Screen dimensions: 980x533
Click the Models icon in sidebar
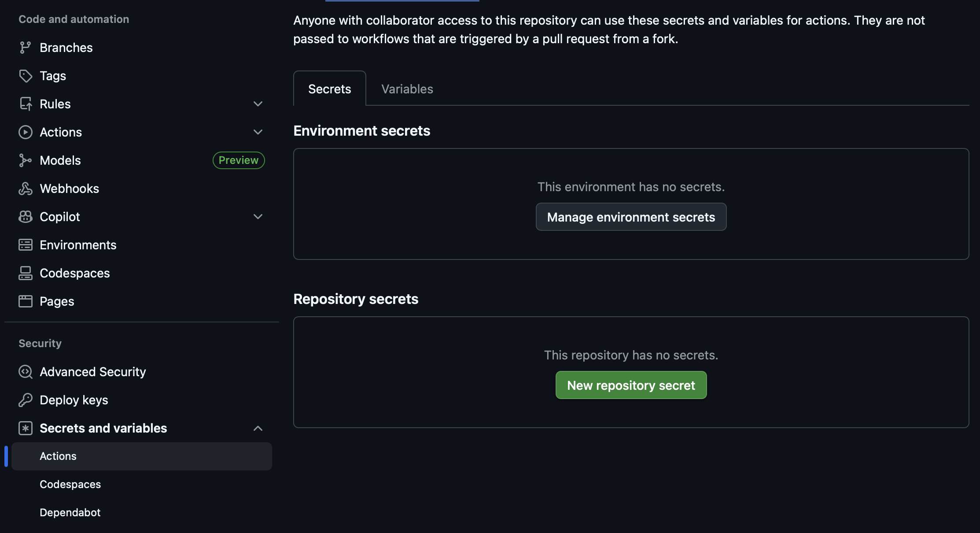pyautogui.click(x=25, y=160)
